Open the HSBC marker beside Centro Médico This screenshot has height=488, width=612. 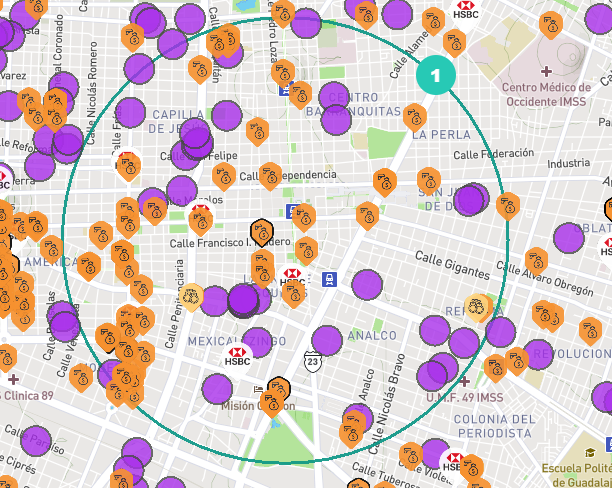click(x=465, y=12)
